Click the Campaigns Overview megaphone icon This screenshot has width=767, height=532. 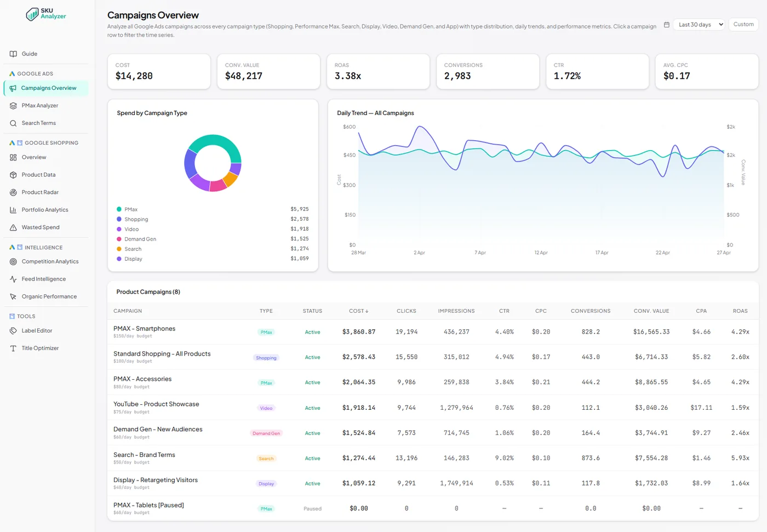13,88
